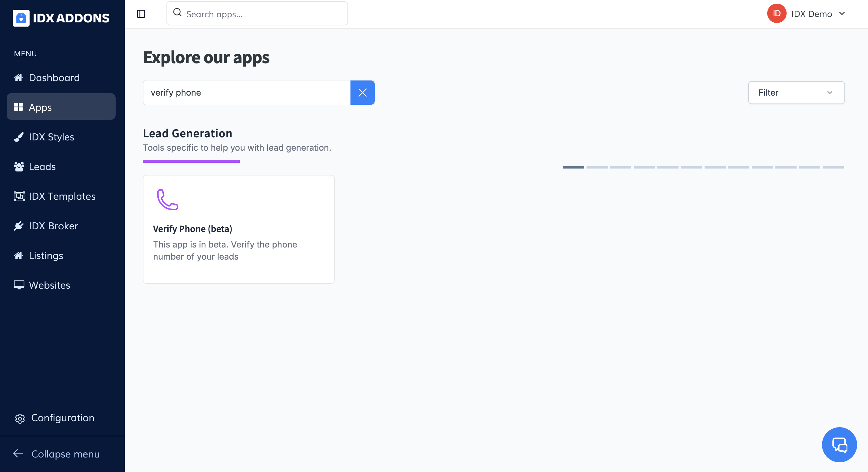This screenshot has width=868, height=472.
Task: Navigate to the Websites section
Action: pyautogui.click(x=49, y=285)
